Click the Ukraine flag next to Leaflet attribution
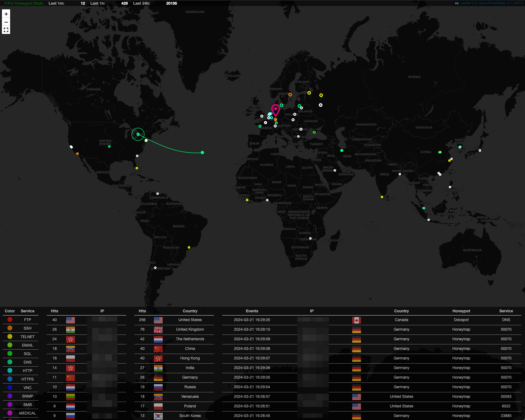The height and width of the screenshot is (420, 525). (456, 3)
